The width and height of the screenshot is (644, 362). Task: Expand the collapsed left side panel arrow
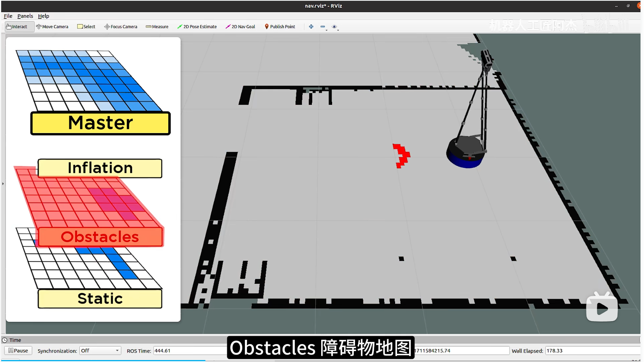pyautogui.click(x=3, y=184)
